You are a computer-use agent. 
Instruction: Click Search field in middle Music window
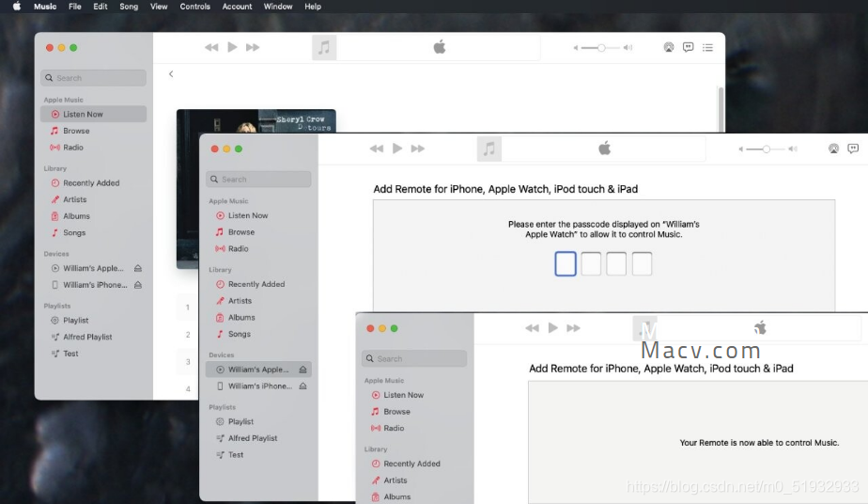tap(258, 180)
